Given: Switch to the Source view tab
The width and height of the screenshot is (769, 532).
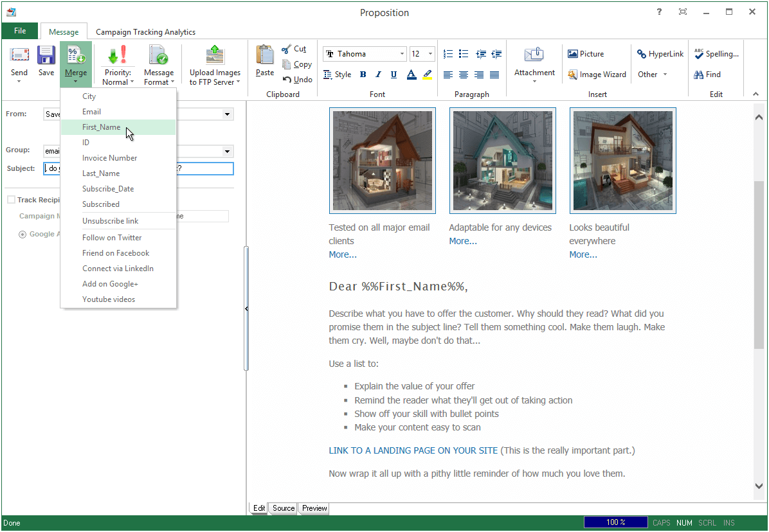Looking at the screenshot, I should [284, 508].
